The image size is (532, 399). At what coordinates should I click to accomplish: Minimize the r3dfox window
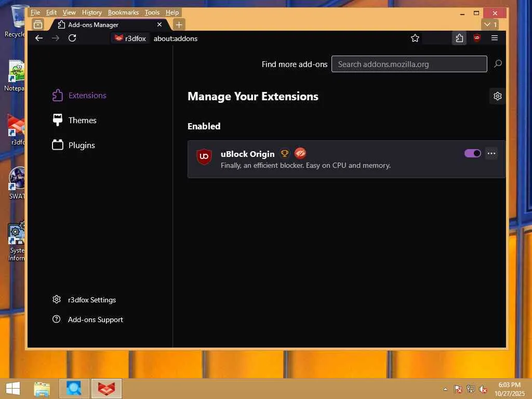462,13
